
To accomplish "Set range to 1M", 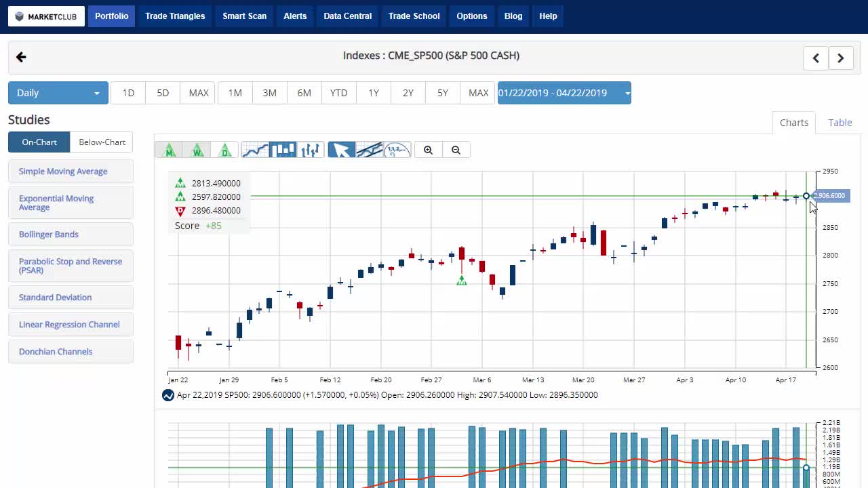I will click(x=235, y=93).
